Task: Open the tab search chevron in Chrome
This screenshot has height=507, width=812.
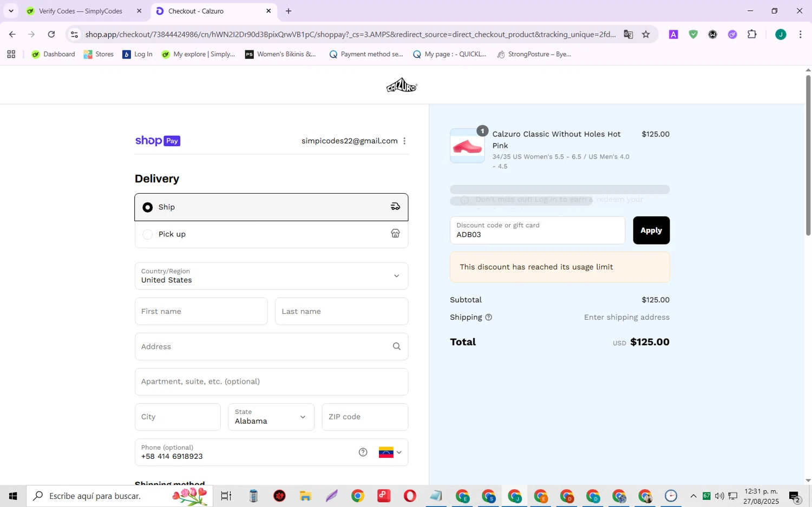Action: point(11,11)
